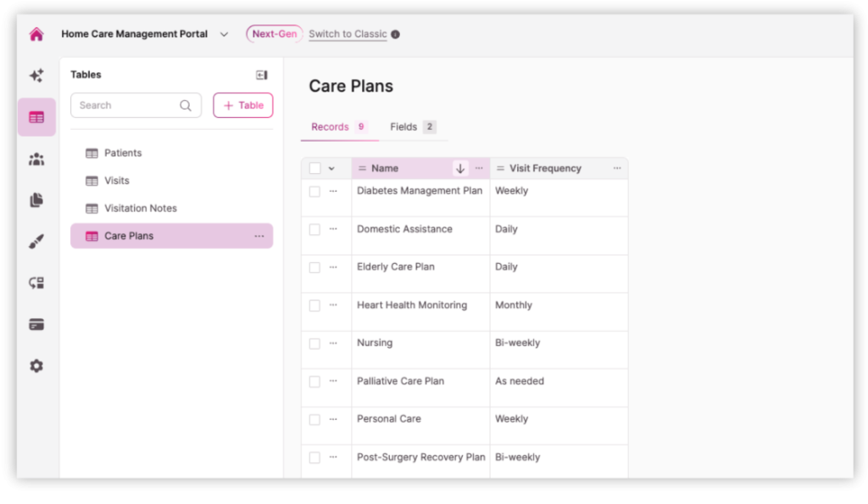
Task: Open the Documents pages sidebar icon
Action: tap(36, 200)
